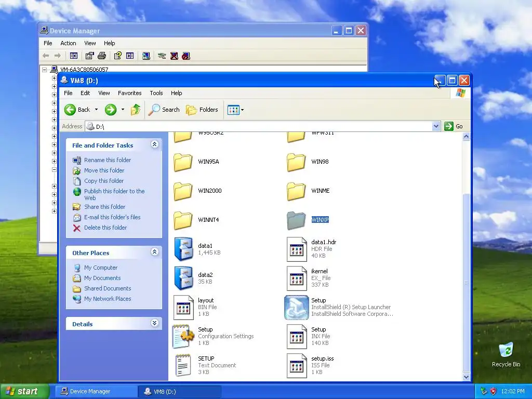Open the Back history dropdown arrow
The height and width of the screenshot is (399, 532).
(96, 110)
